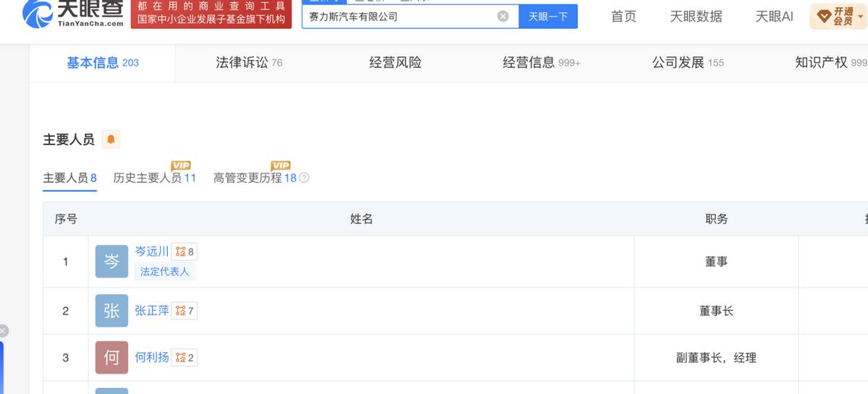Click the 法定代表人 tag under 岑远川
The height and width of the screenshot is (394, 868).
click(164, 272)
